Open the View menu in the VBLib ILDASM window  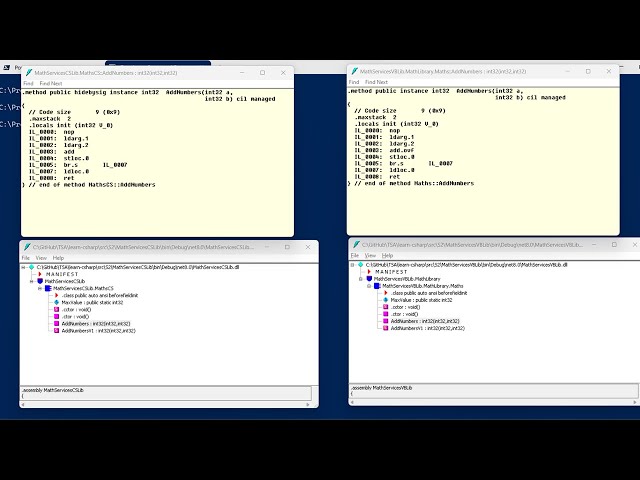[x=370, y=256]
